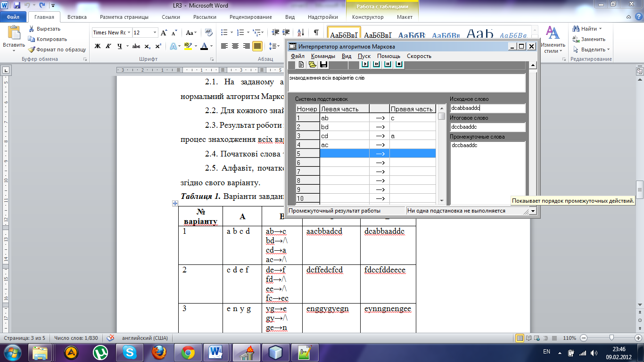Open the Файл menu in the Markov interpreter
Image resolution: width=644 pixels, height=362 pixels.
(x=297, y=56)
